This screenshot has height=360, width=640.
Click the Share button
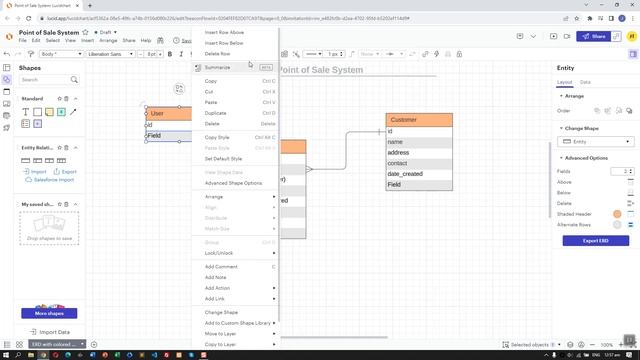pos(593,36)
